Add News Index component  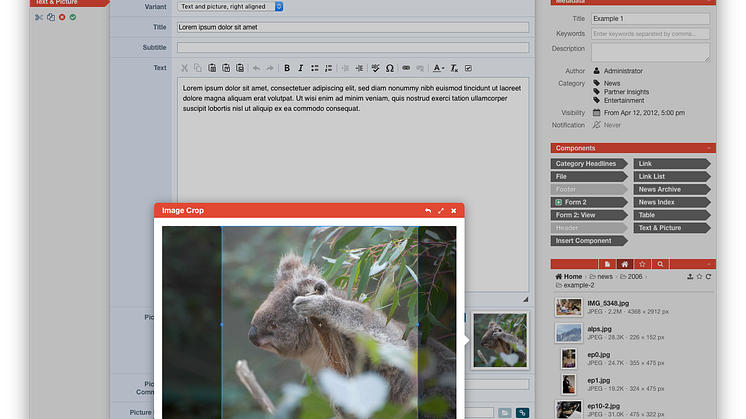tap(672, 202)
